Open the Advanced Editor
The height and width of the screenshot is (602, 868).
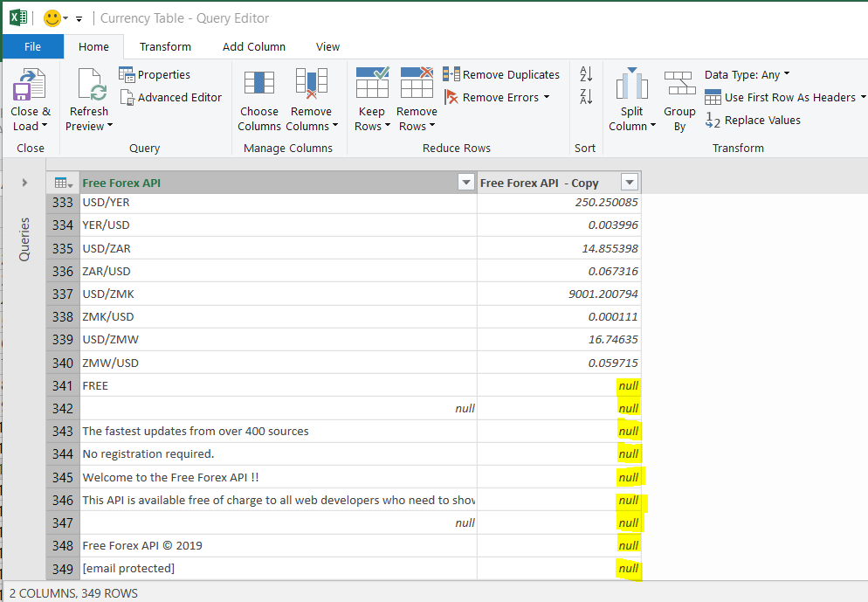pos(171,97)
